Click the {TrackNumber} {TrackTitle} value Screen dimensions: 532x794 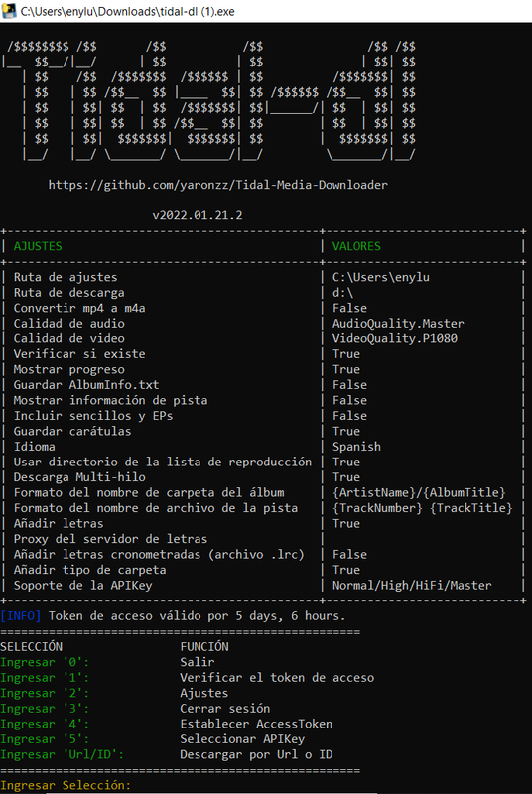(x=423, y=508)
